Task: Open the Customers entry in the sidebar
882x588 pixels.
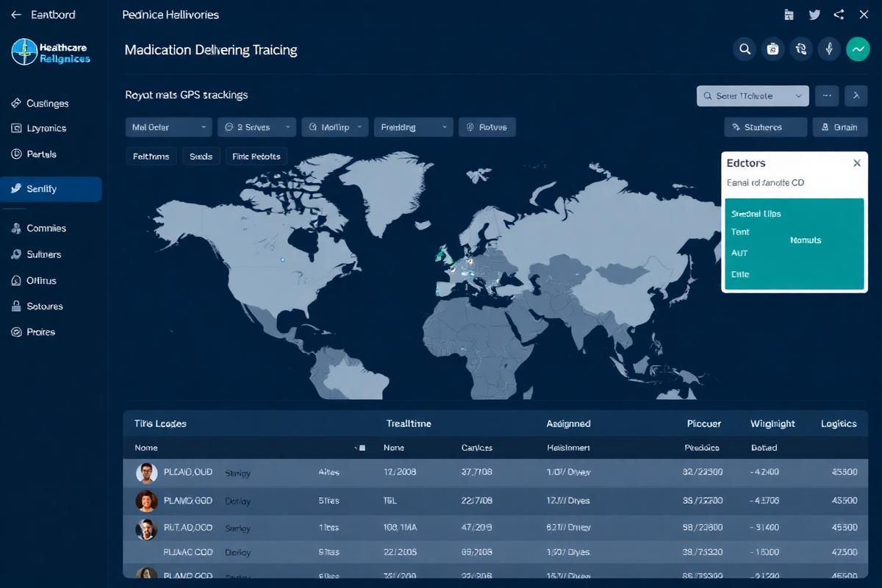Action: 44,103
